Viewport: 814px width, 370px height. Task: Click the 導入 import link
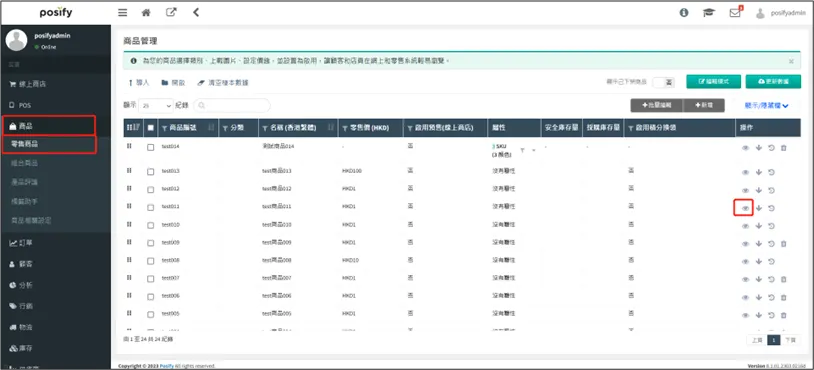coord(139,83)
